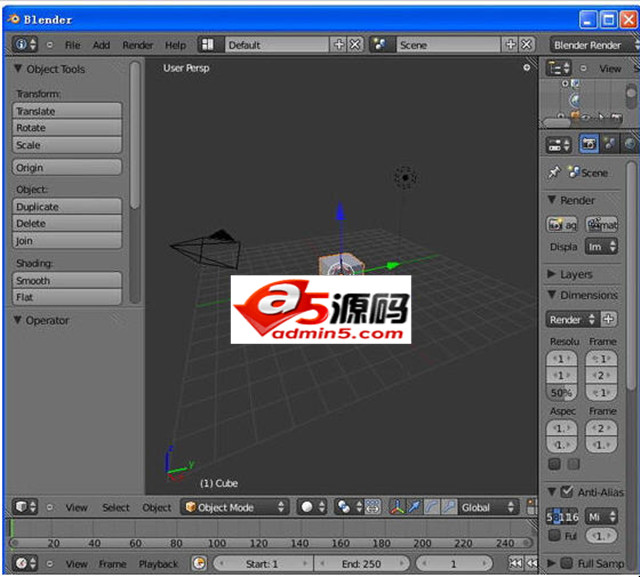The width and height of the screenshot is (640, 577).
Task: Enable the Full Sample checkbox
Action: (554, 535)
